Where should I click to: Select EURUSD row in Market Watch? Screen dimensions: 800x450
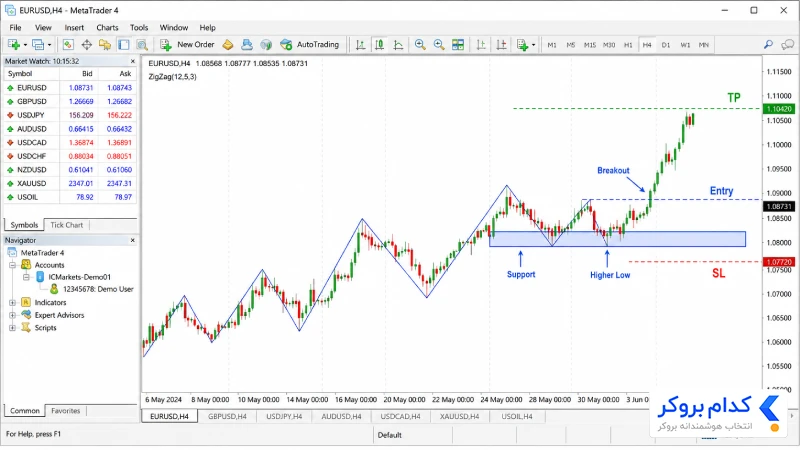click(70, 88)
